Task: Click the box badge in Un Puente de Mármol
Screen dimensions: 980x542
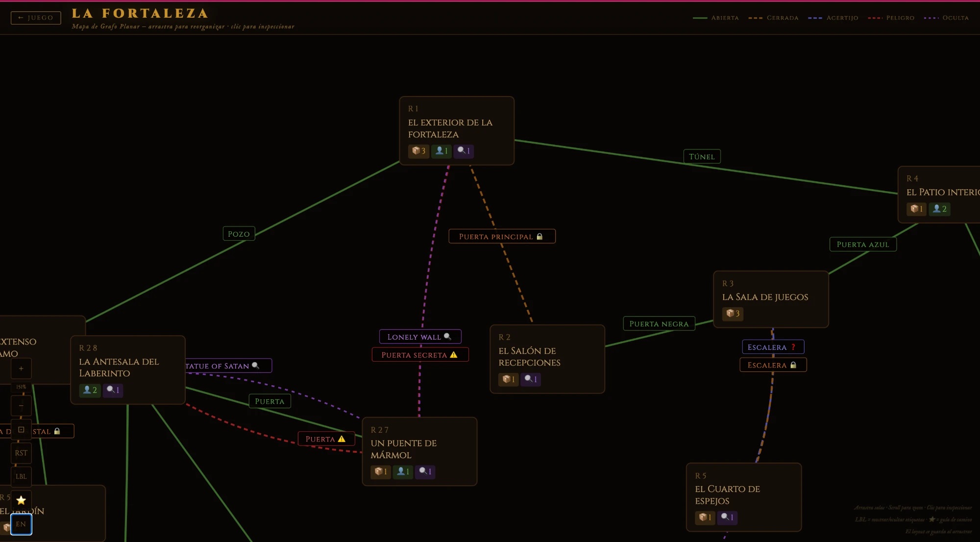Action: tap(381, 472)
